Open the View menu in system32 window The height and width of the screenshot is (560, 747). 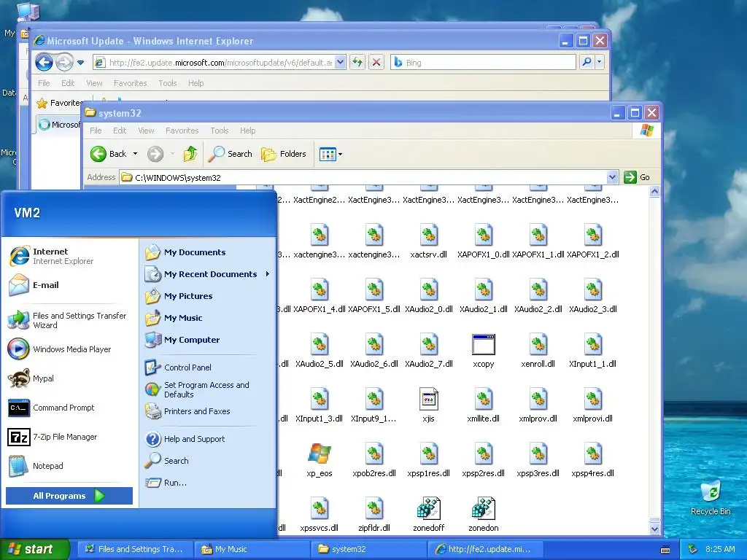pyautogui.click(x=146, y=131)
